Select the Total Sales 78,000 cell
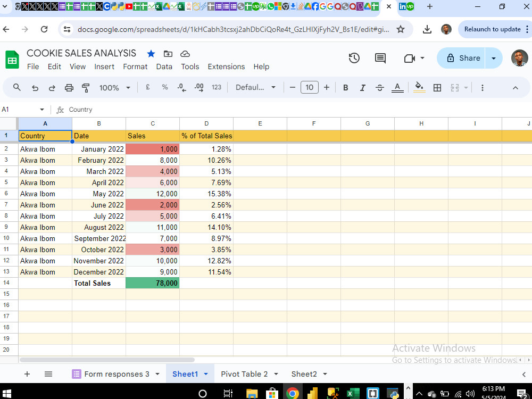 (x=153, y=283)
